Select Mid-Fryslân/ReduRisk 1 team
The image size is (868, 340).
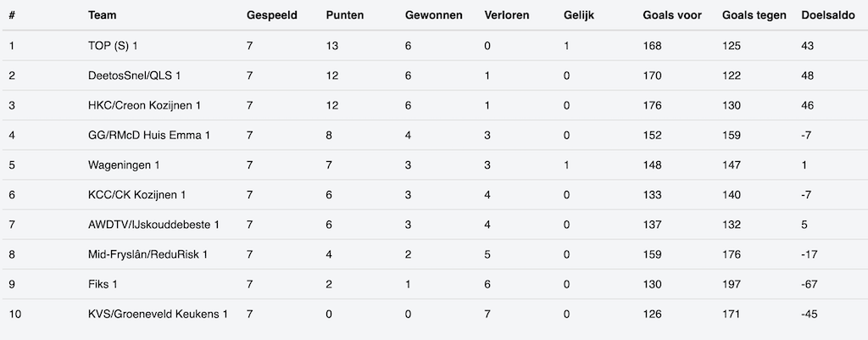(x=147, y=254)
